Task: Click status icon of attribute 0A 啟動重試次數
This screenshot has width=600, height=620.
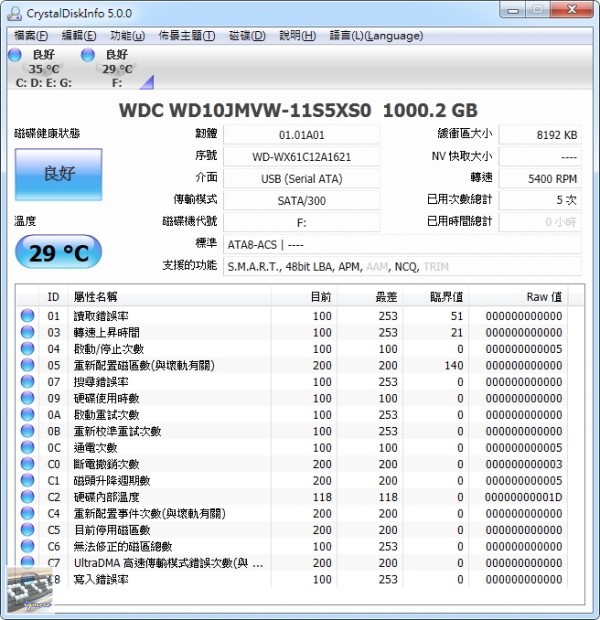Action: click(x=27, y=414)
